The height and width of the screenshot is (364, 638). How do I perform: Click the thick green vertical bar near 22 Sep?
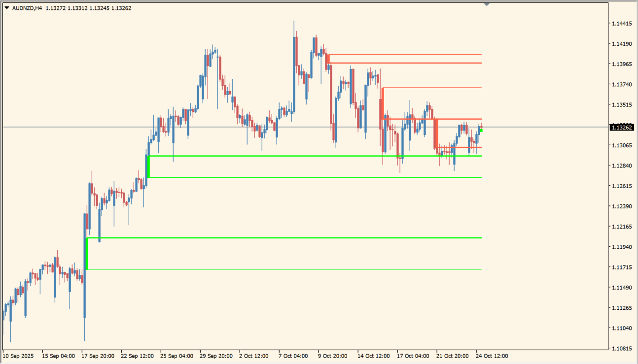148,166
